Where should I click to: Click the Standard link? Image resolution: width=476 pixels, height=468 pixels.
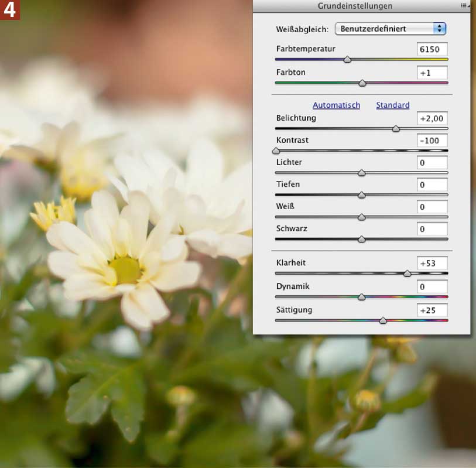click(393, 105)
